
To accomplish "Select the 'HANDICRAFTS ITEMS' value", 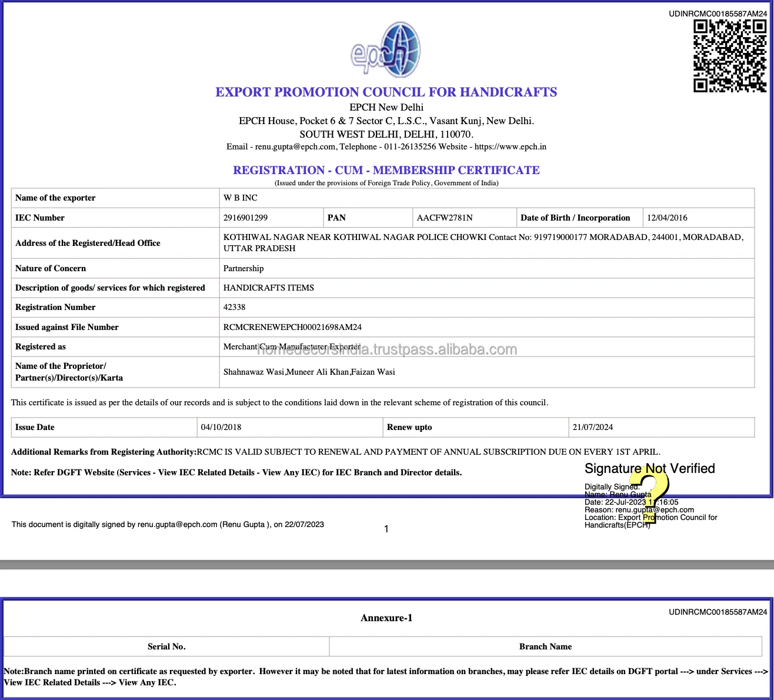I will click(x=269, y=288).
